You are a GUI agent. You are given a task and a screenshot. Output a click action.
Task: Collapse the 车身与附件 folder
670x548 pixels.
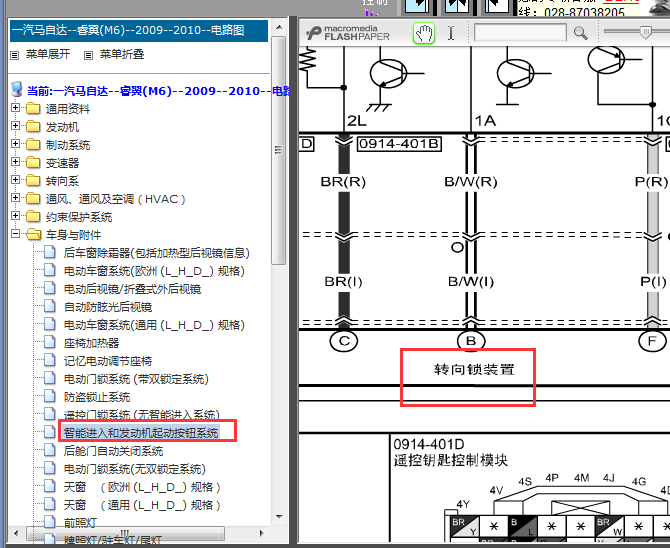click(15, 234)
